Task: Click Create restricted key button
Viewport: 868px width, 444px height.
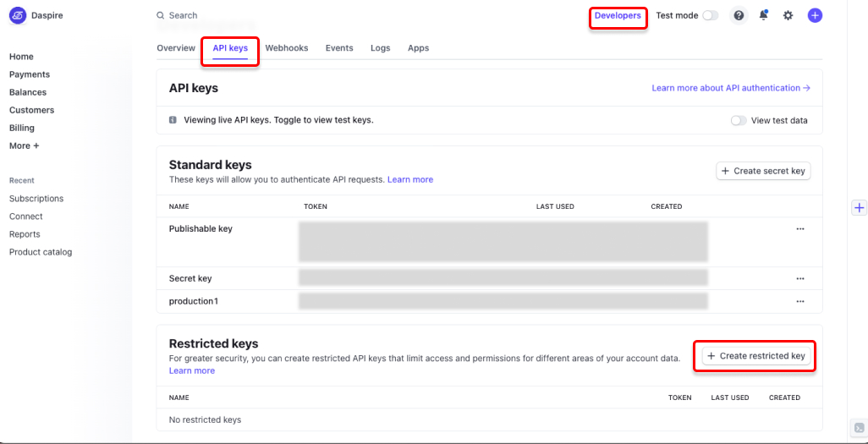Action: pyautogui.click(x=756, y=356)
